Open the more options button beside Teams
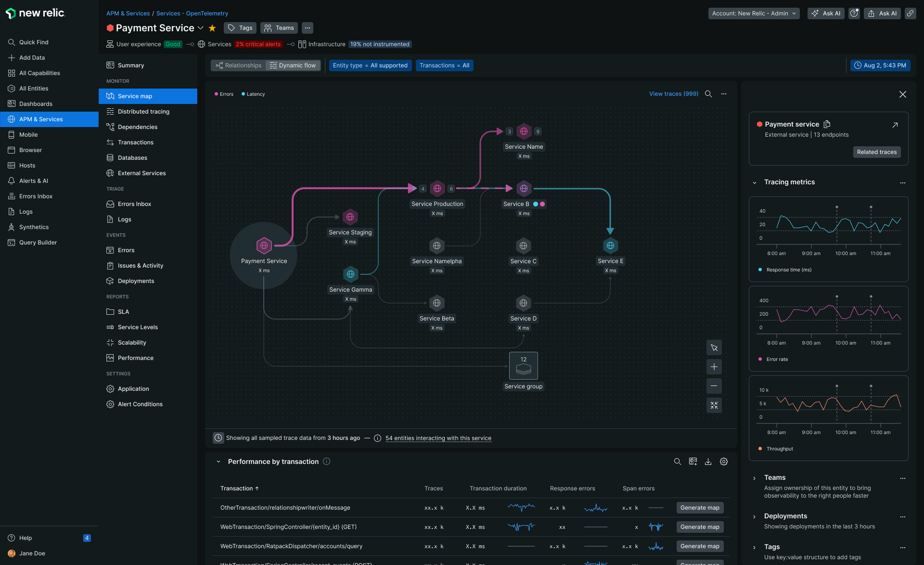Image resolution: width=924 pixels, height=565 pixels. coord(308,28)
